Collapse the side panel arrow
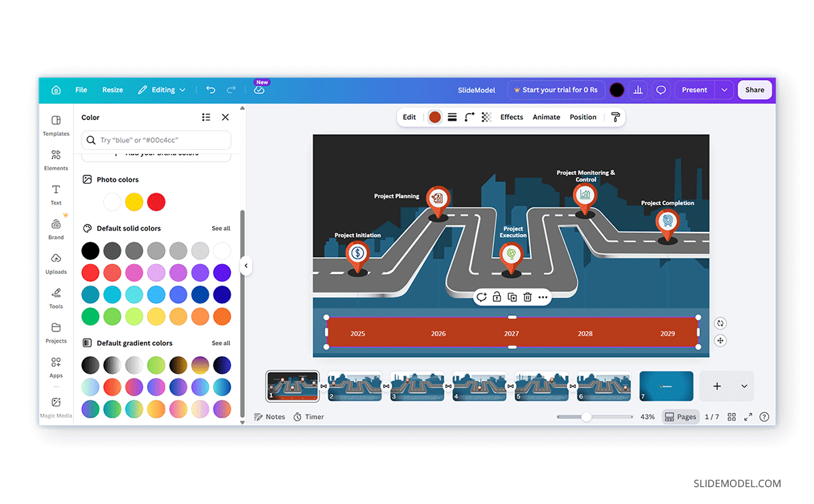The image size is (814, 504). coord(246,266)
